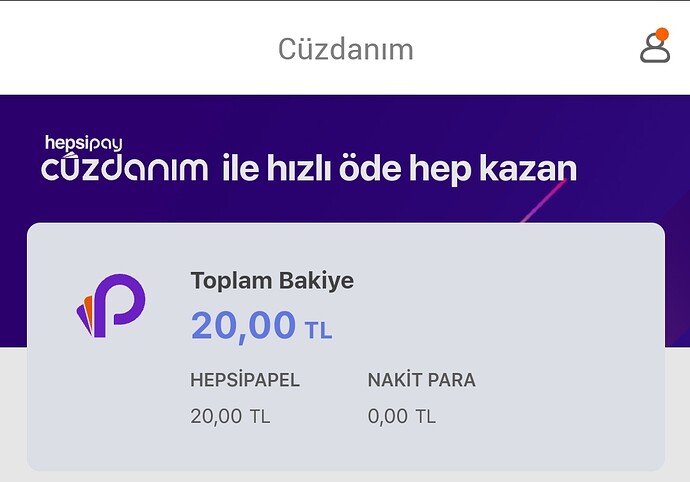Image resolution: width=690 pixels, height=482 pixels.
Task: Click the 'ile hızlı öde hep kazan' slogan
Action: click(400, 168)
